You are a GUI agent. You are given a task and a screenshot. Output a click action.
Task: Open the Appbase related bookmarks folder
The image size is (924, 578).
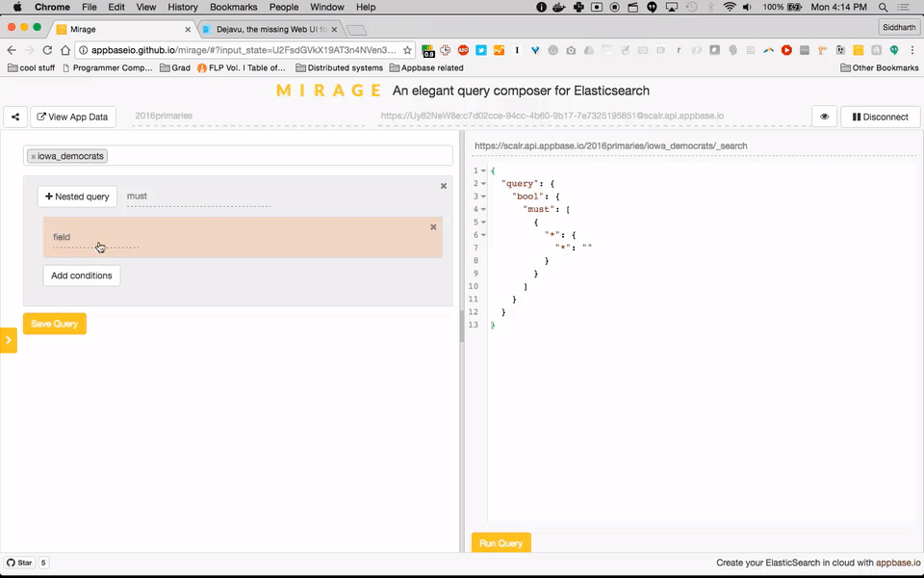coord(426,67)
